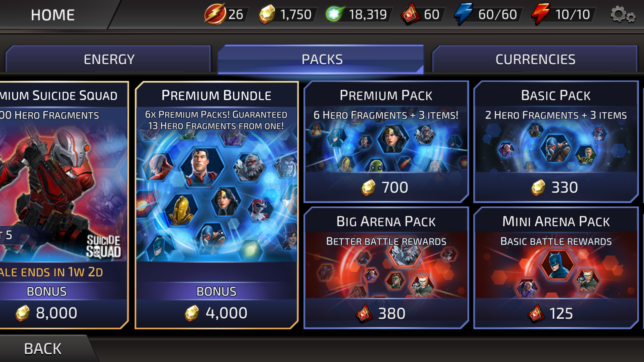
Task: Buy the Basic Pack for 330 gems
Action: point(556,142)
